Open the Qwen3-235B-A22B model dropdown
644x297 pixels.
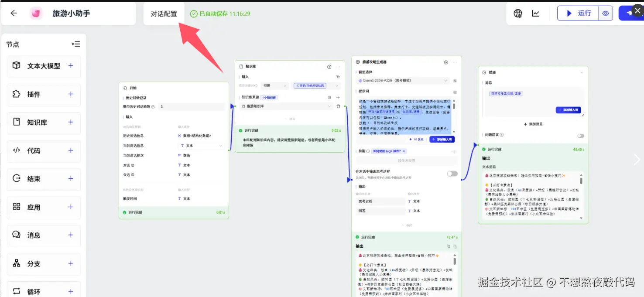403,81
